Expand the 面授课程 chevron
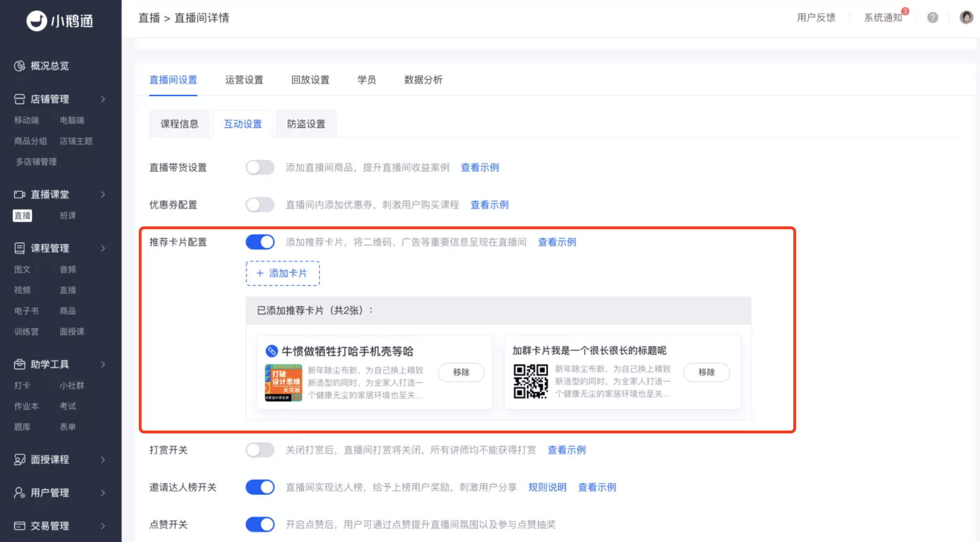This screenshot has width=980, height=542. point(103,459)
